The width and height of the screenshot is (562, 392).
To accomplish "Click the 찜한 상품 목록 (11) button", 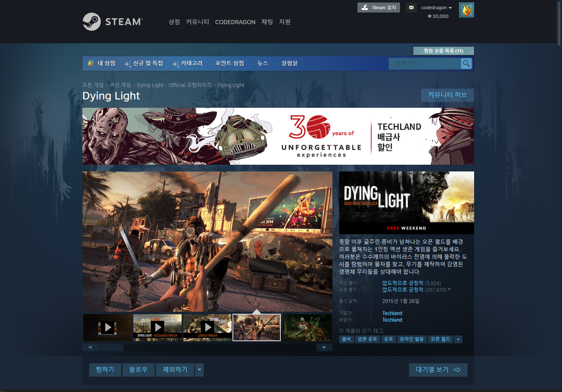I will [443, 51].
